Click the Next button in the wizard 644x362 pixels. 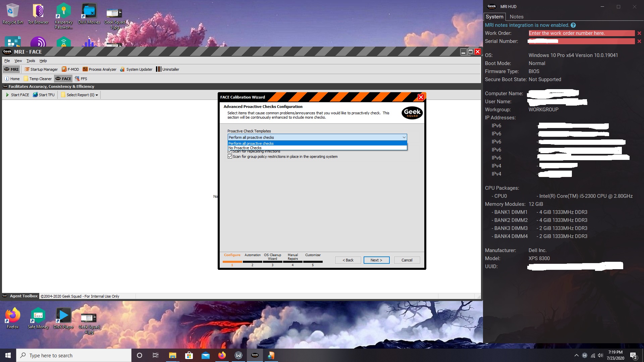[376, 260]
